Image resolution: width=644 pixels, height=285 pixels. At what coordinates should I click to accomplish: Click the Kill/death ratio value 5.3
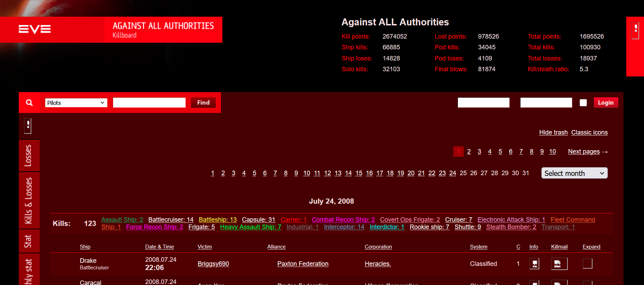(584, 69)
